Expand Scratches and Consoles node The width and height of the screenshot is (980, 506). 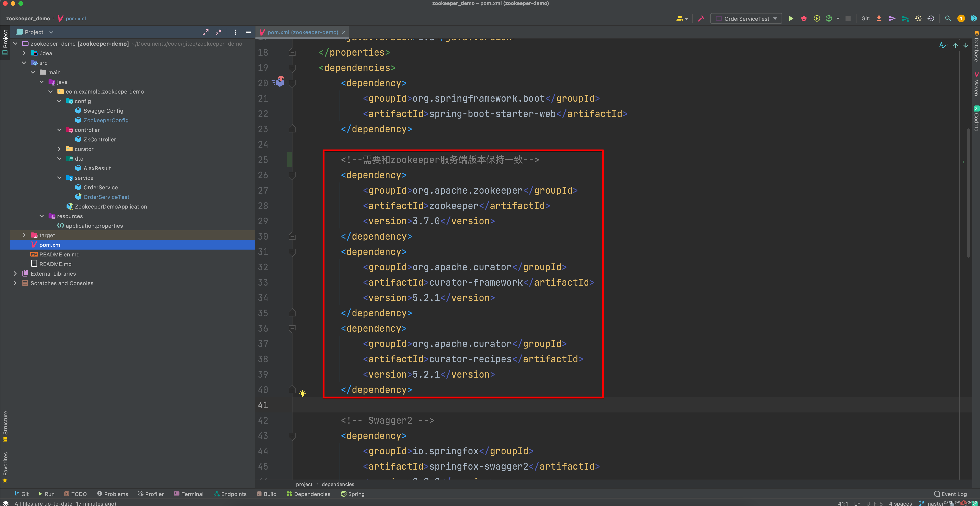click(x=15, y=283)
